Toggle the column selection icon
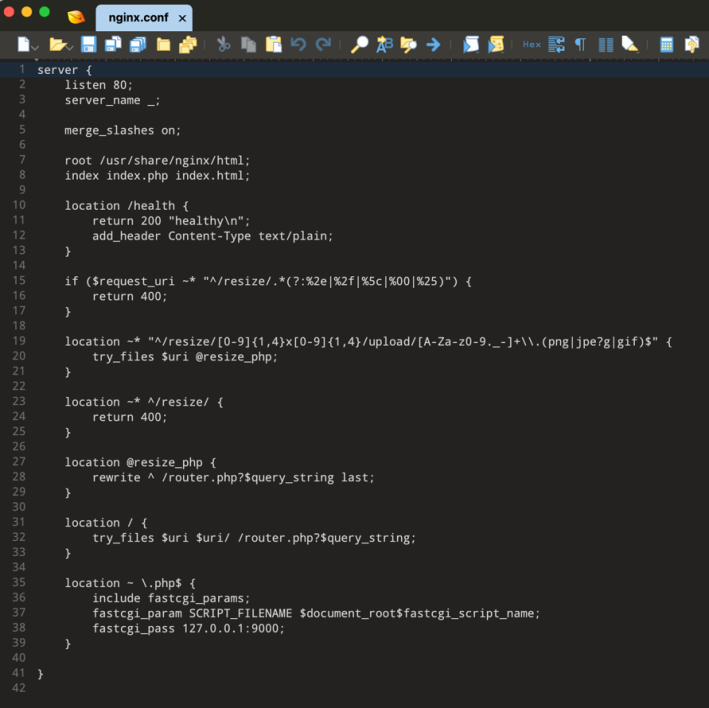The height and width of the screenshot is (708, 709). coord(605,44)
